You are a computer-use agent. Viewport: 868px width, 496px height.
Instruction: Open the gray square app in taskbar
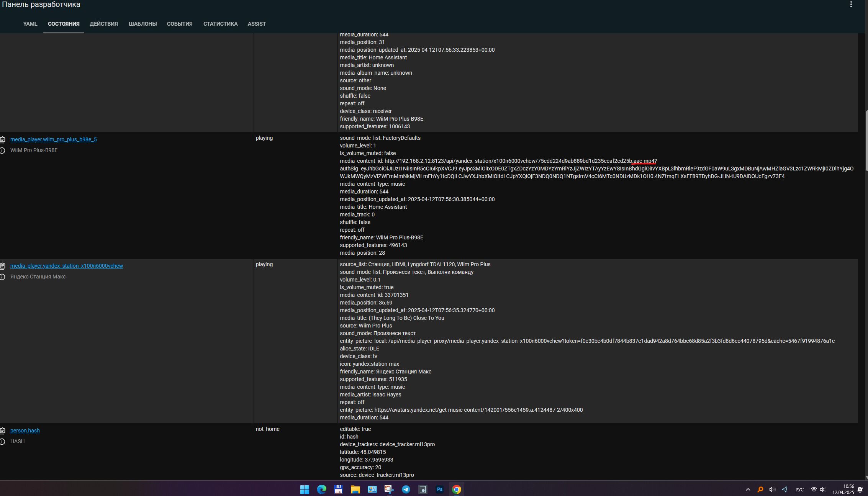(423, 489)
